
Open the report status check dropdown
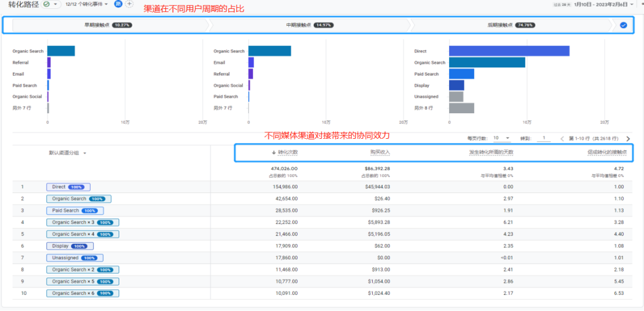pyautogui.click(x=52, y=4)
